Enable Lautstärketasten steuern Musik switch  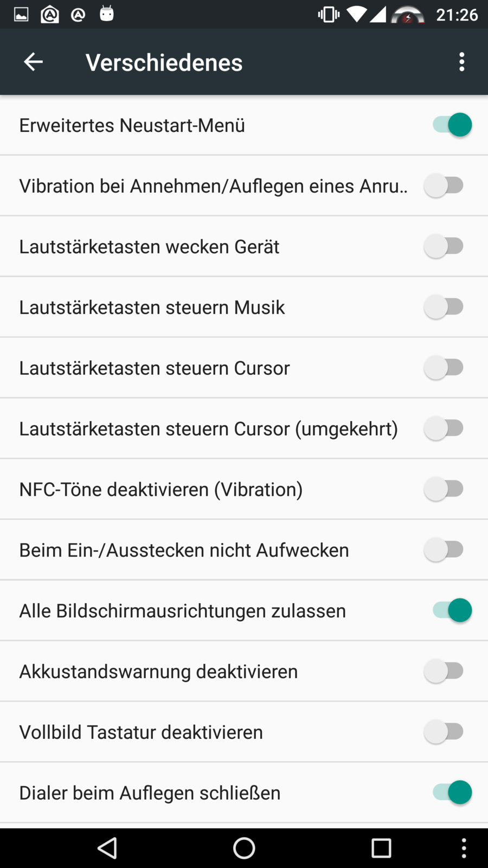coord(444,307)
